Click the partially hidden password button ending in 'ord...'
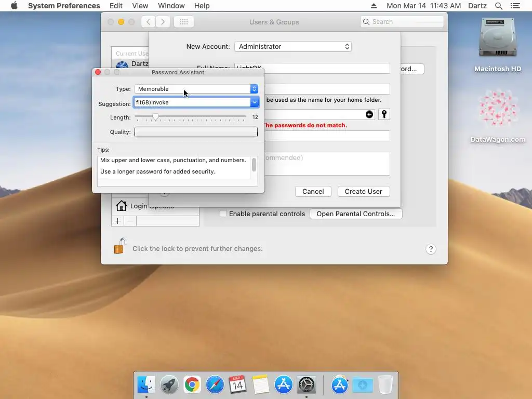Viewport: 532px width, 399px height. click(412, 69)
